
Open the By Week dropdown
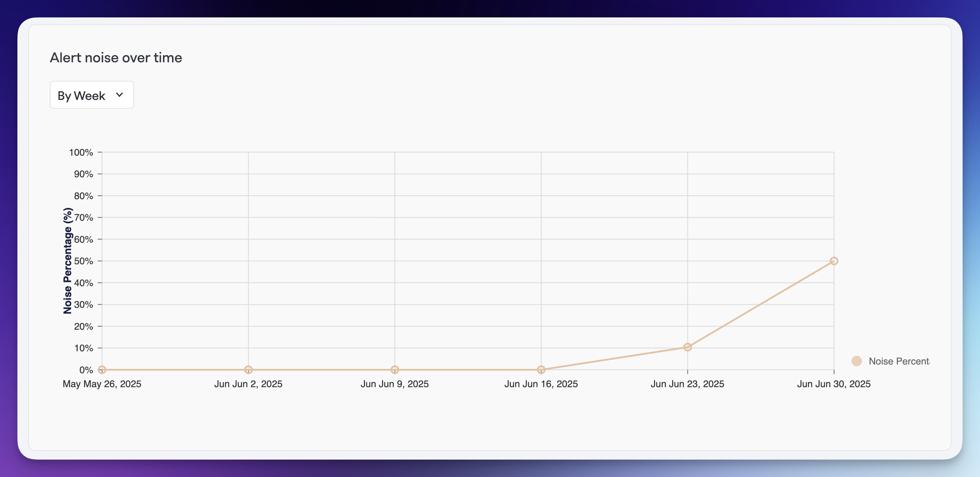[x=92, y=95]
